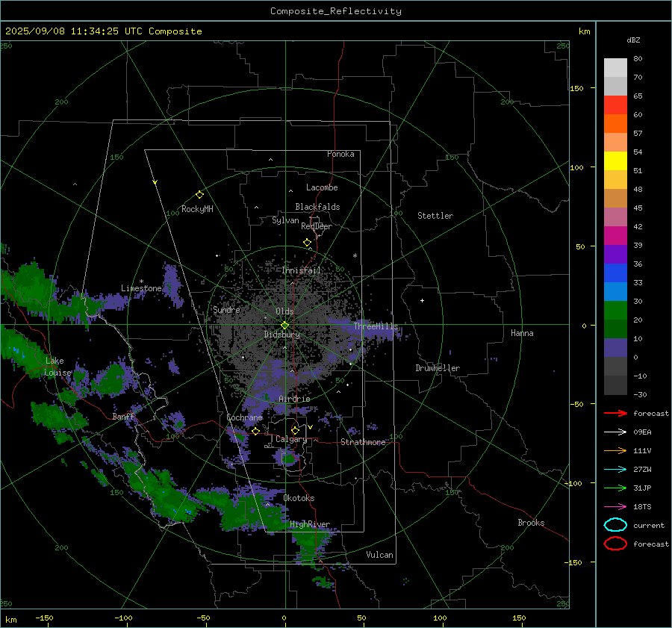Viewport: 672px width, 628px height.
Task: Click the Calgary city label
Action: point(291,439)
